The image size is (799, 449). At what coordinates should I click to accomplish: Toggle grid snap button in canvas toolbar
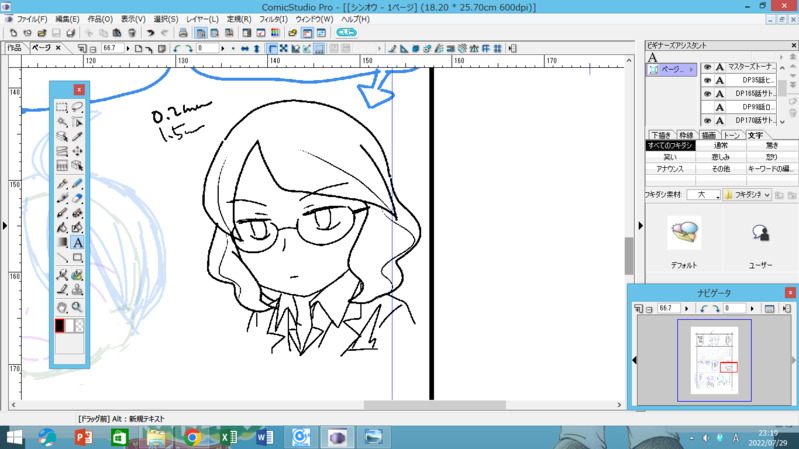(x=319, y=48)
